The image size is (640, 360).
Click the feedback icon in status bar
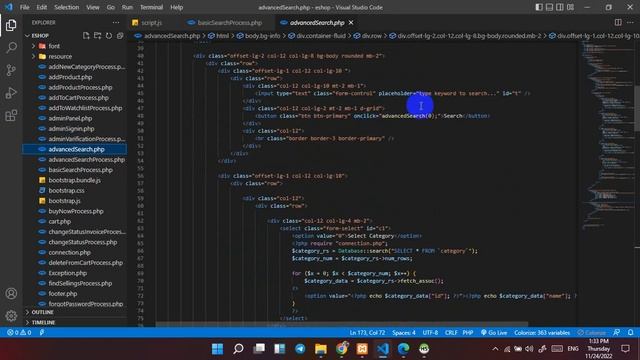(x=616, y=333)
